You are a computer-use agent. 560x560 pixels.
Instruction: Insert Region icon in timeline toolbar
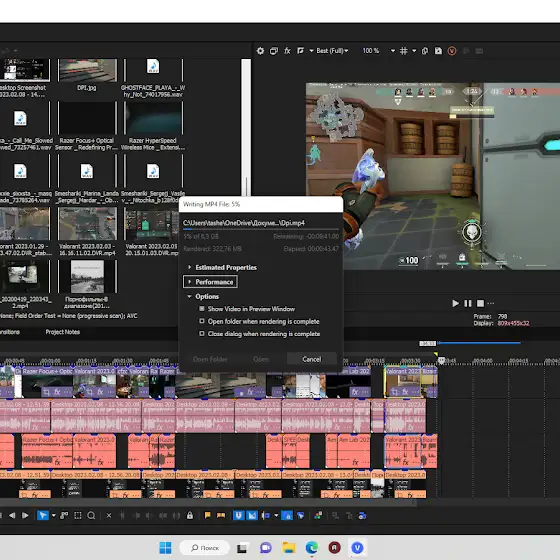click(x=221, y=515)
